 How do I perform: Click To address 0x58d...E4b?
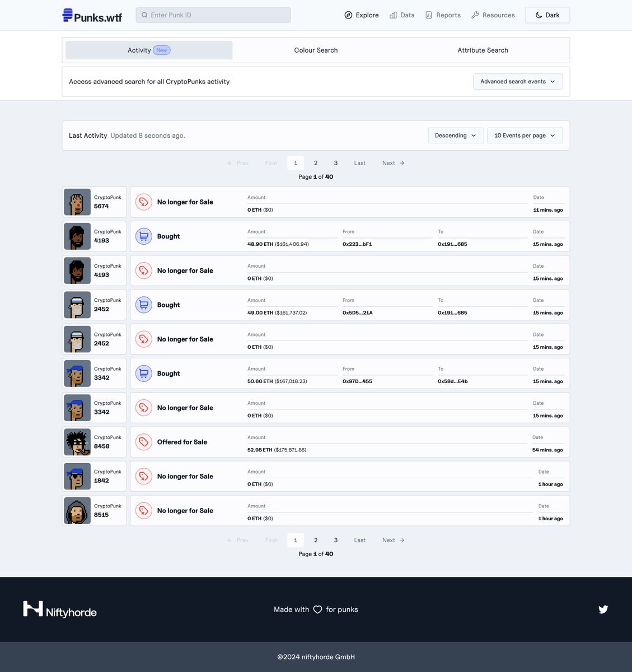(x=453, y=381)
